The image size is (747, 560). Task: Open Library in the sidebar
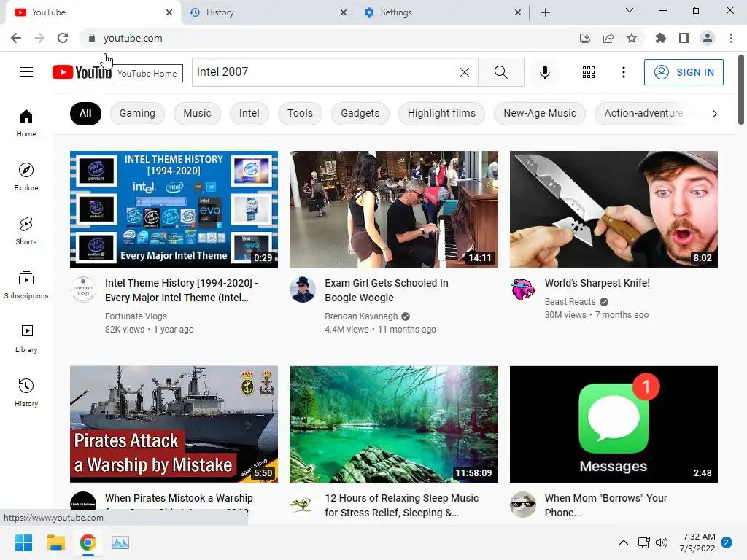pos(26,338)
